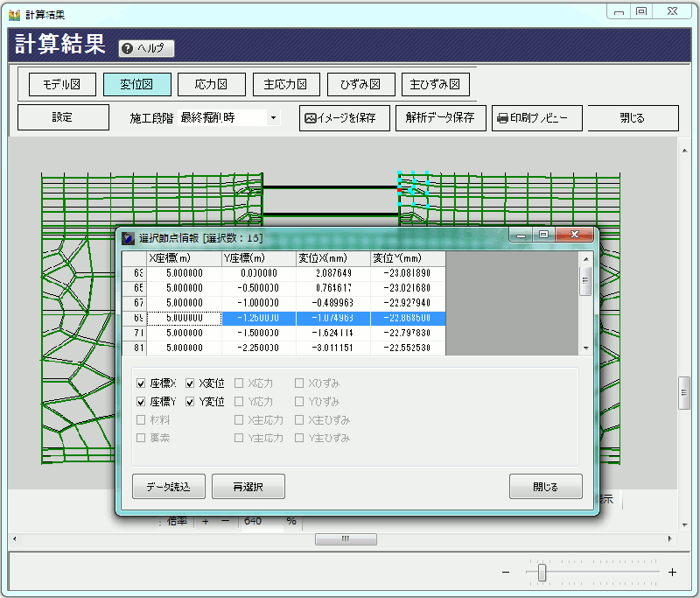The height and width of the screenshot is (598, 700).
Task: Click 閉じる in the main toolbar
Action: (x=633, y=118)
